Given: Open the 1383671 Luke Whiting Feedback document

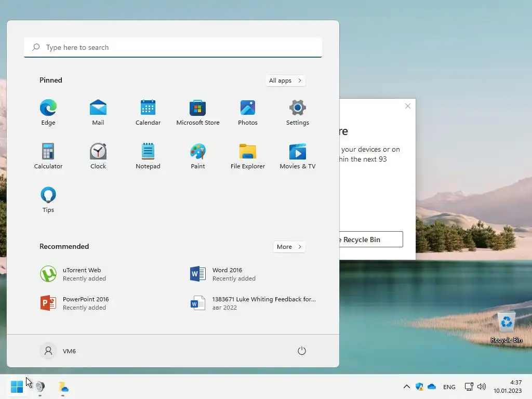Looking at the screenshot, I should click(252, 303).
